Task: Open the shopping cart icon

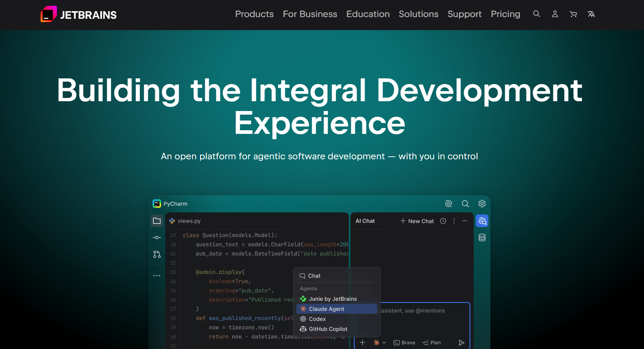Action: coord(573,14)
